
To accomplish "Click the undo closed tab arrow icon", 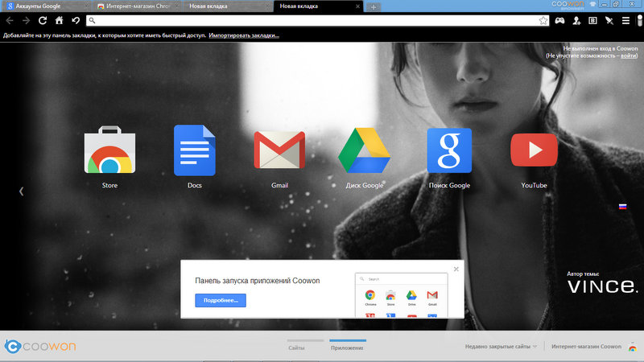I will click(x=76, y=21).
